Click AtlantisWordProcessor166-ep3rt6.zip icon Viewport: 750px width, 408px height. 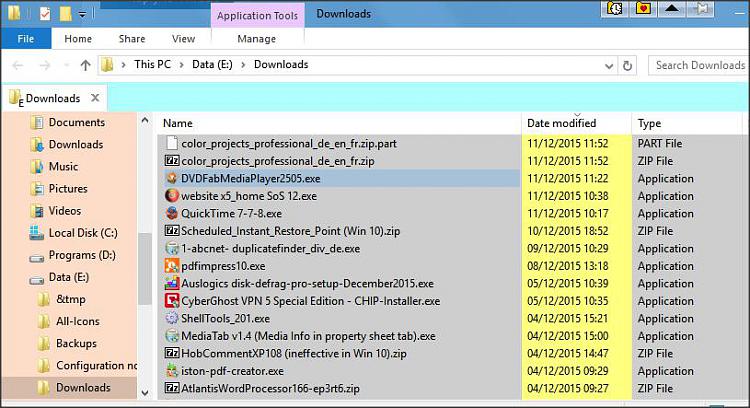172,388
